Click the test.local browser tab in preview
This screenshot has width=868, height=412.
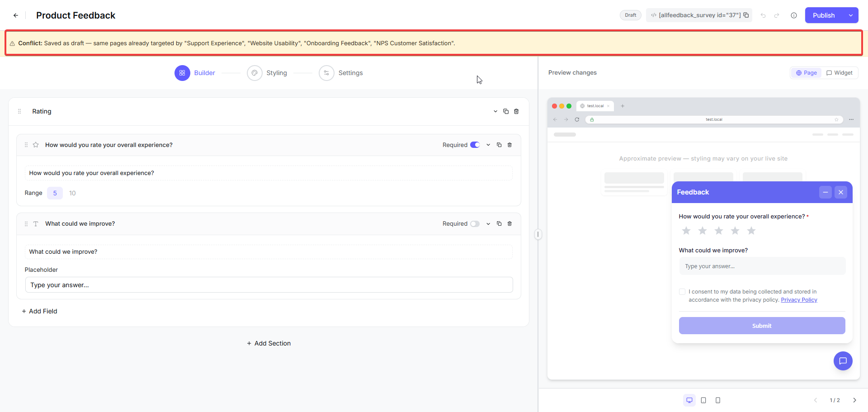[x=595, y=106]
